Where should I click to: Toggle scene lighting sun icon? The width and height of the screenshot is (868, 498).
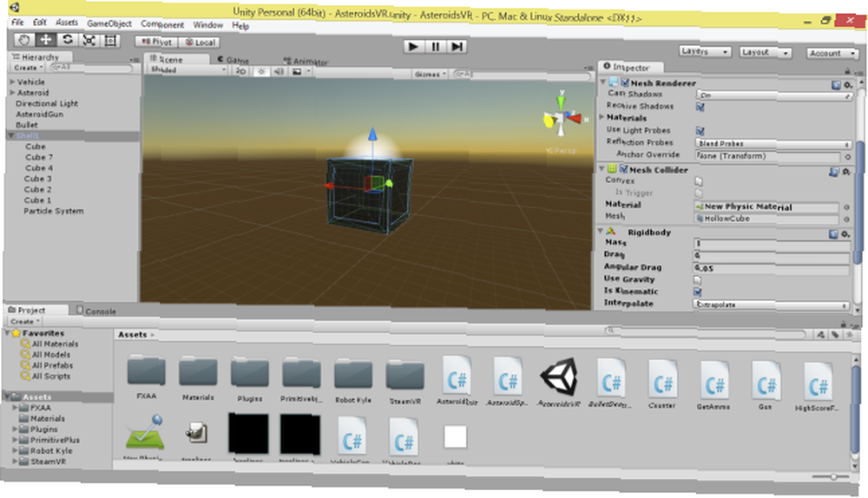click(261, 71)
